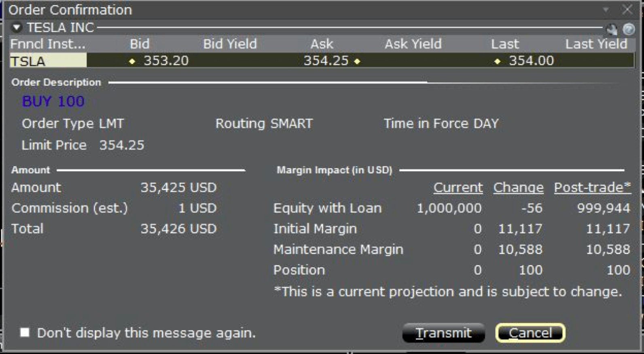Click the diamond beside Last price 354.00
Screen dimensions: 644x354
coord(496,61)
